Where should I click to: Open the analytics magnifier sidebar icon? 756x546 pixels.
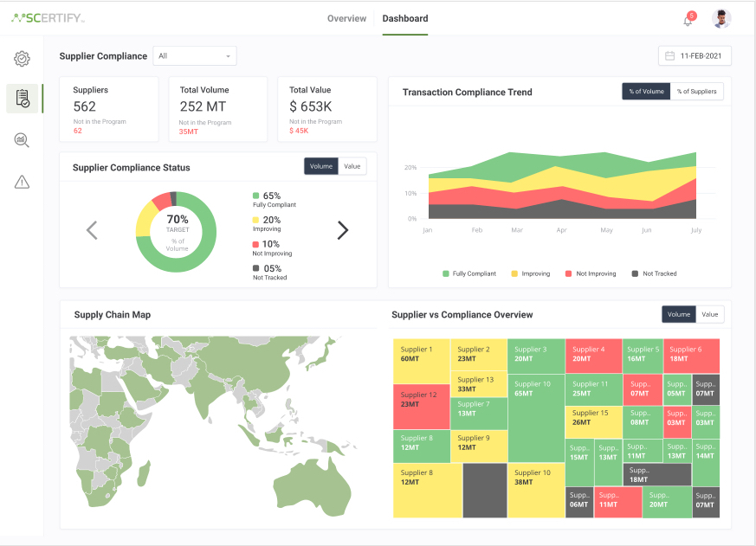tap(22, 140)
